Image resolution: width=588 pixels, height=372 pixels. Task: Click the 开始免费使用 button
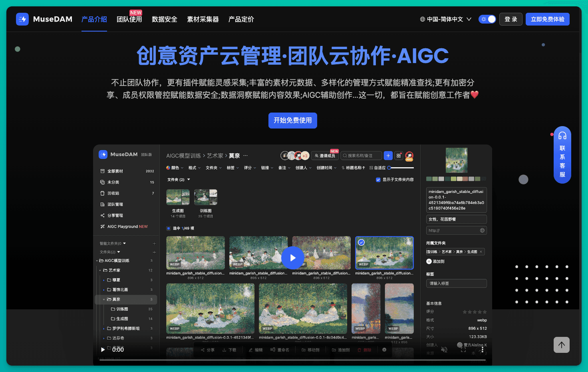(x=293, y=121)
